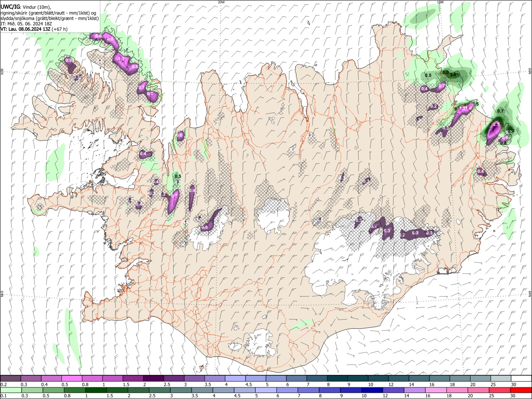Select the deep navy 10 swatch, lower scale
Screen dimensions: 532x399
[372, 390]
